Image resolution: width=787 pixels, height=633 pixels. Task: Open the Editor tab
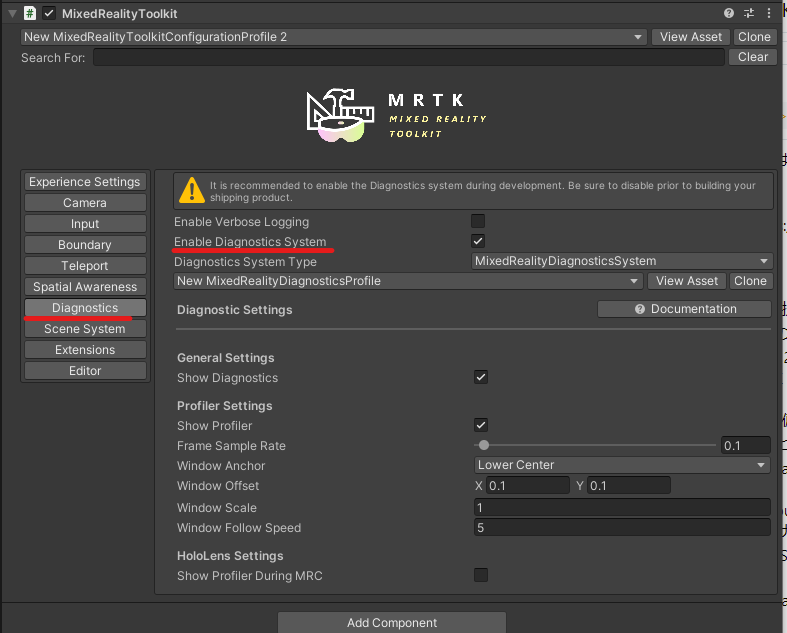[x=85, y=371]
